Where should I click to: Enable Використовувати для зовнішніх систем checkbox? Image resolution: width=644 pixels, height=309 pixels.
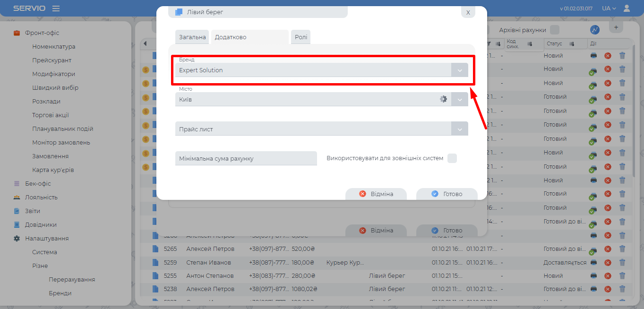452,158
